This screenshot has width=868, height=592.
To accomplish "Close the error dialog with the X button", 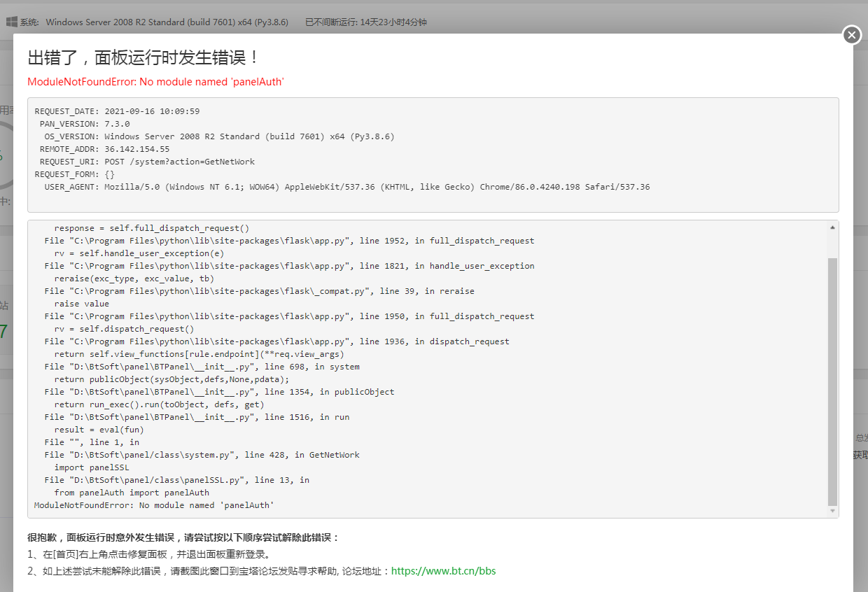I will (x=851, y=35).
